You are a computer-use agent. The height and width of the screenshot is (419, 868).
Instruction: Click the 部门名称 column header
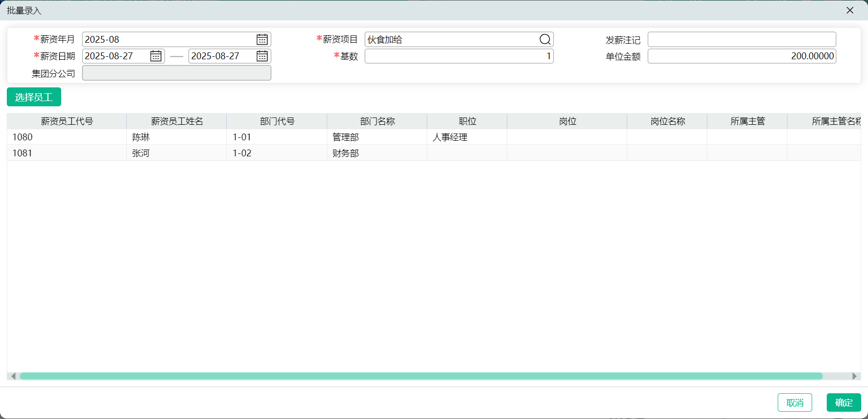click(377, 121)
